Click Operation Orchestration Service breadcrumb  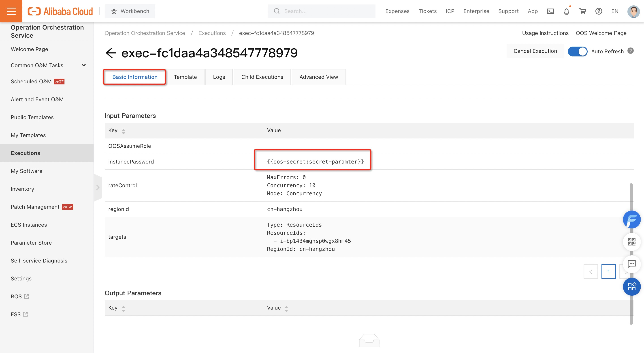145,33
